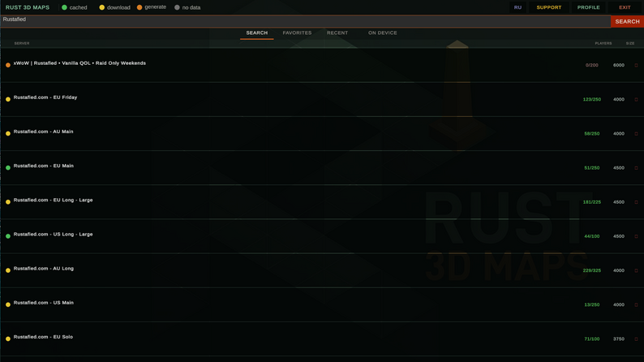This screenshot has height=362, width=644.
Task: Open the Rustafied.com - US Main server
Action: click(44, 303)
